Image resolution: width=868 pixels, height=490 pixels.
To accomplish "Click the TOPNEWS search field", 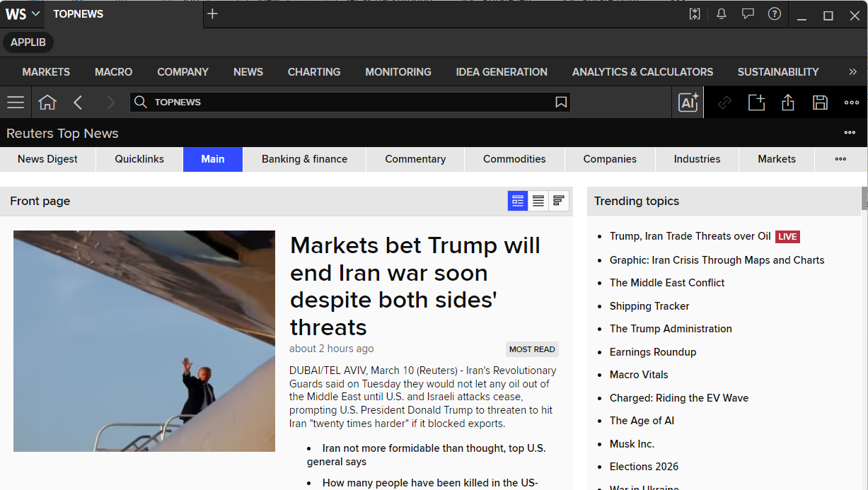I will pos(350,103).
